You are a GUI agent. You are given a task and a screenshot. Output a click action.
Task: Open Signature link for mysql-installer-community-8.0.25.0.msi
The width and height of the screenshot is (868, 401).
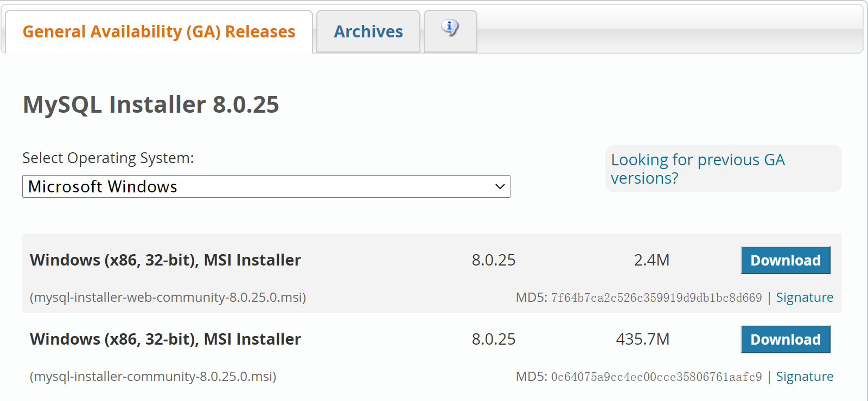click(x=805, y=377)
